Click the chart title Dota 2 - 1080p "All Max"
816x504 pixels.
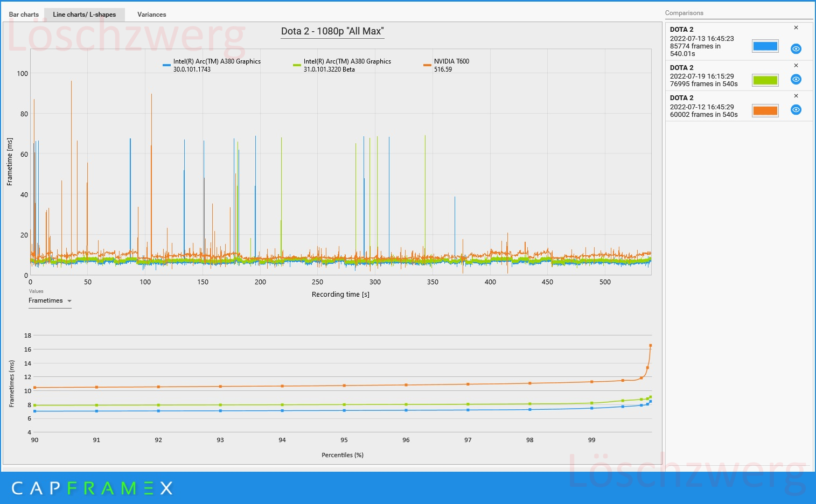(x=332, y=31)
